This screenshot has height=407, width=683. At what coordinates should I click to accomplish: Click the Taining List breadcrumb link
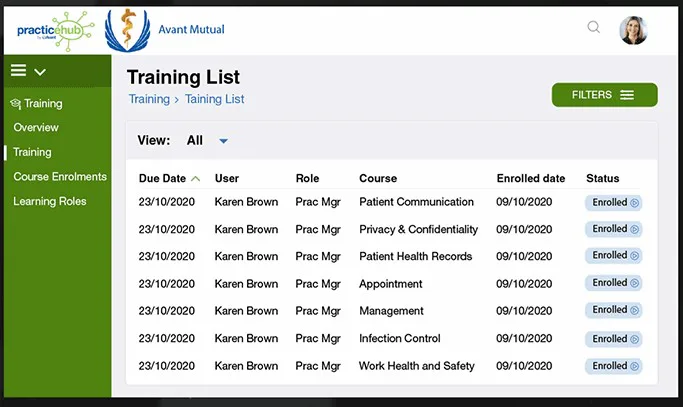214,99
